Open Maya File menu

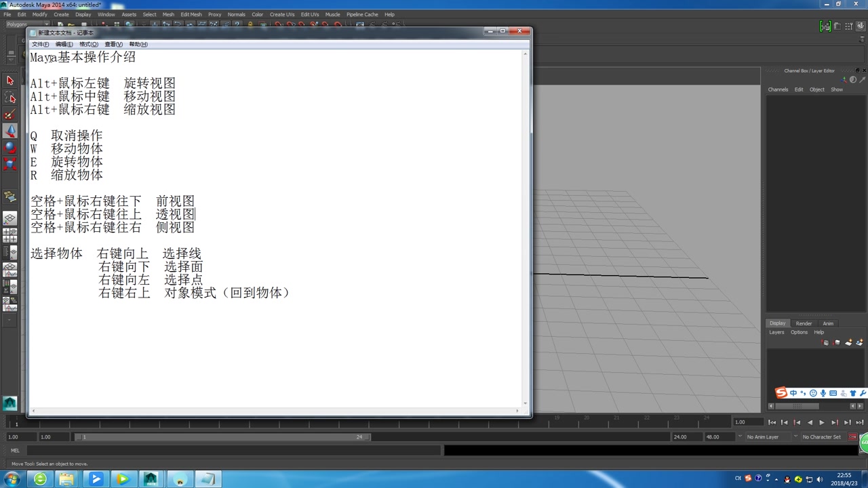pyautogui.click(x=7, y=14)
